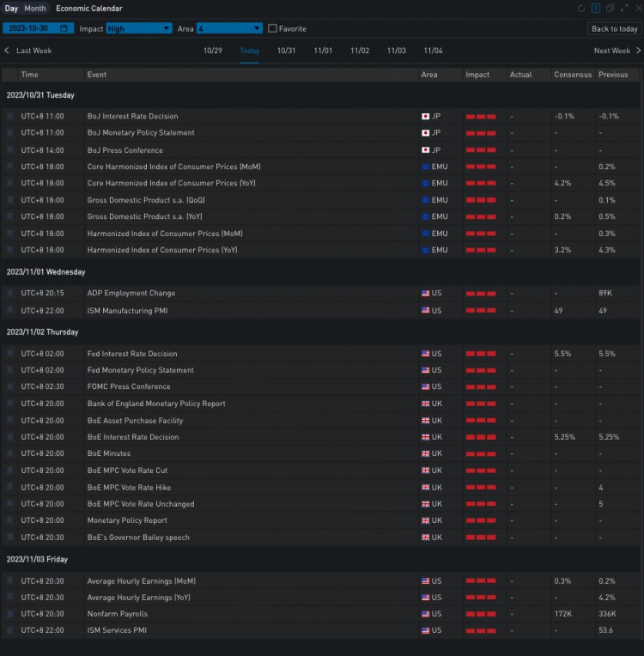The image size is (644, 656).
Task: Open the Impact dropdown set to High
Action: pos(138,28)
